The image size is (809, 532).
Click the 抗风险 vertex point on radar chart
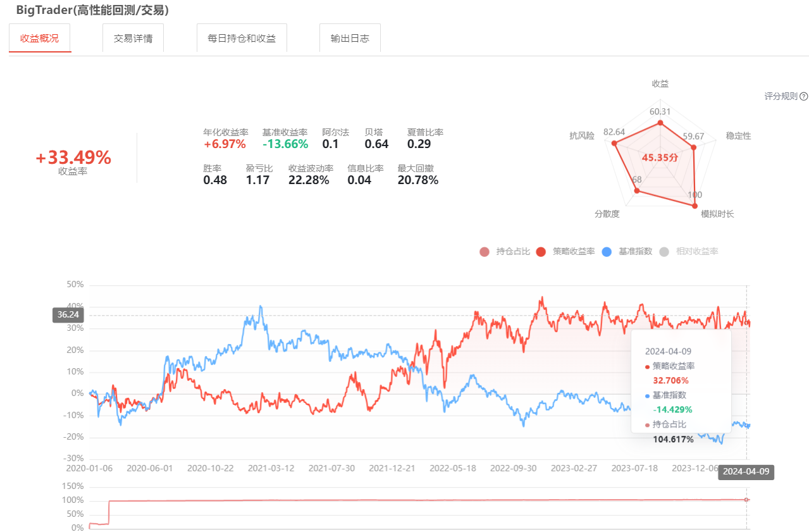tap(614, 143)
